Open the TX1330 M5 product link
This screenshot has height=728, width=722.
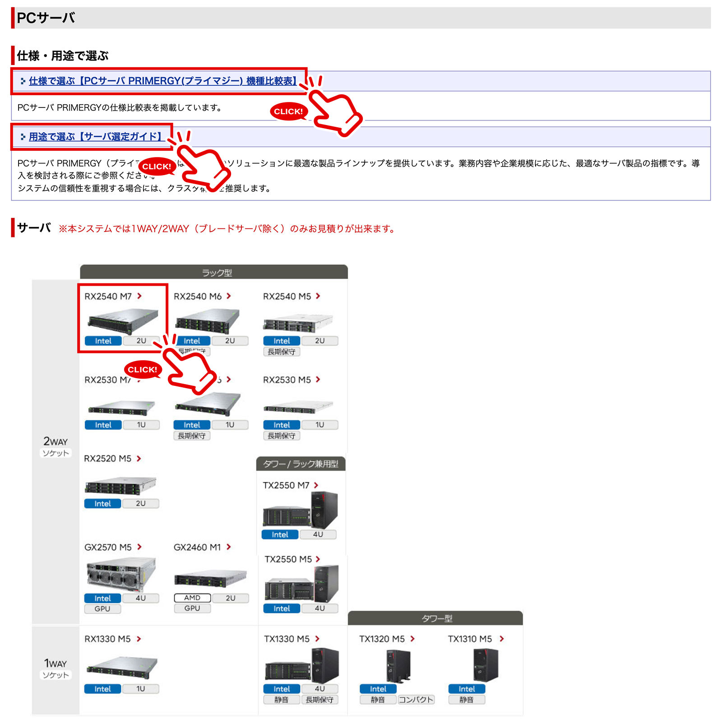287,639
